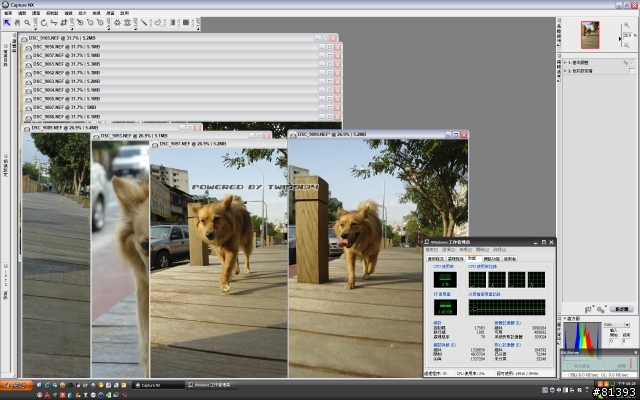Open the histogram channel dropdown
640x400 pixels.
point(627,325)
